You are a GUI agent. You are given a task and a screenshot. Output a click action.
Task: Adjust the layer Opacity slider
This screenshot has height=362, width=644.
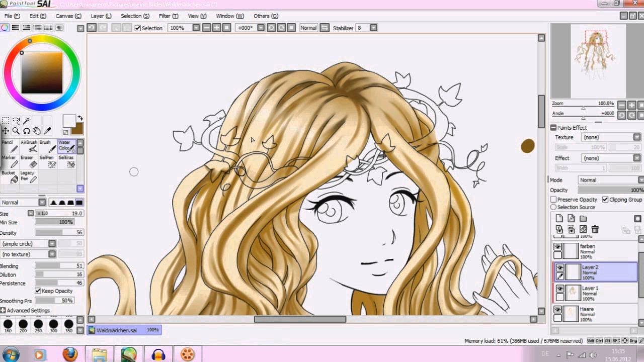(x=611, y=190)
